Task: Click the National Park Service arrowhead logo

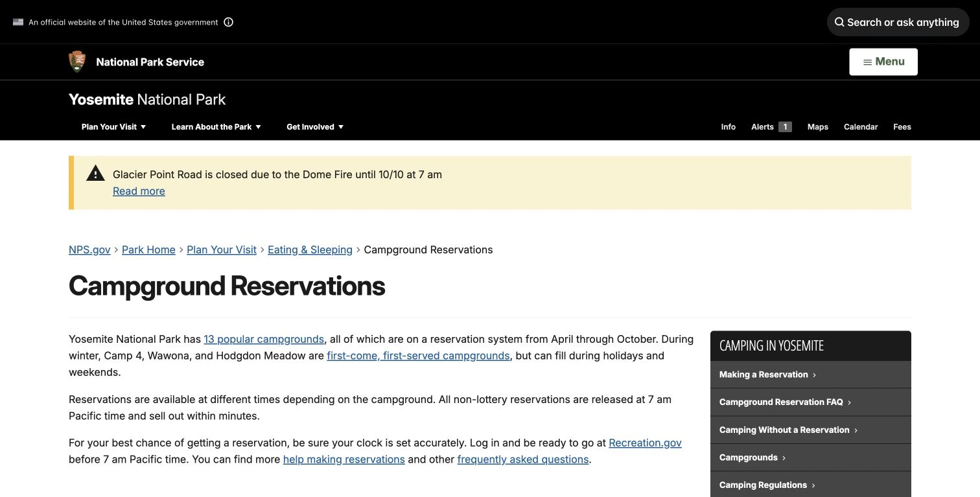Action: point(77,62)
